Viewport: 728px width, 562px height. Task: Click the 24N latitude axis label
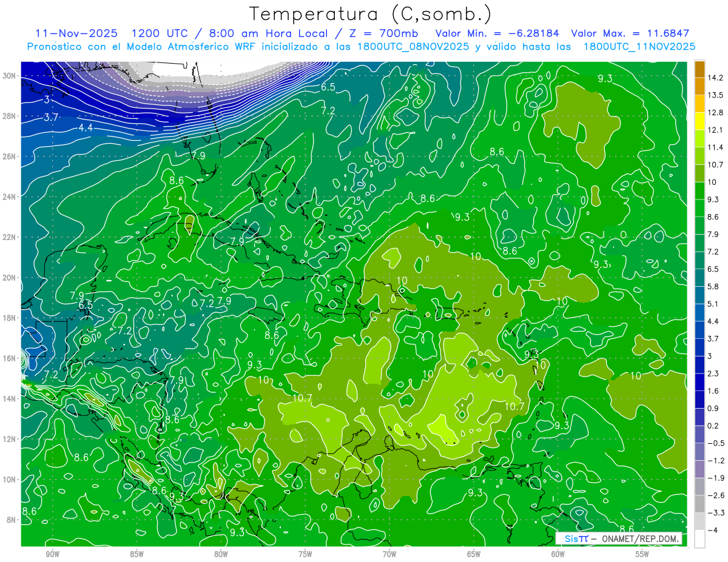point(10,196)
